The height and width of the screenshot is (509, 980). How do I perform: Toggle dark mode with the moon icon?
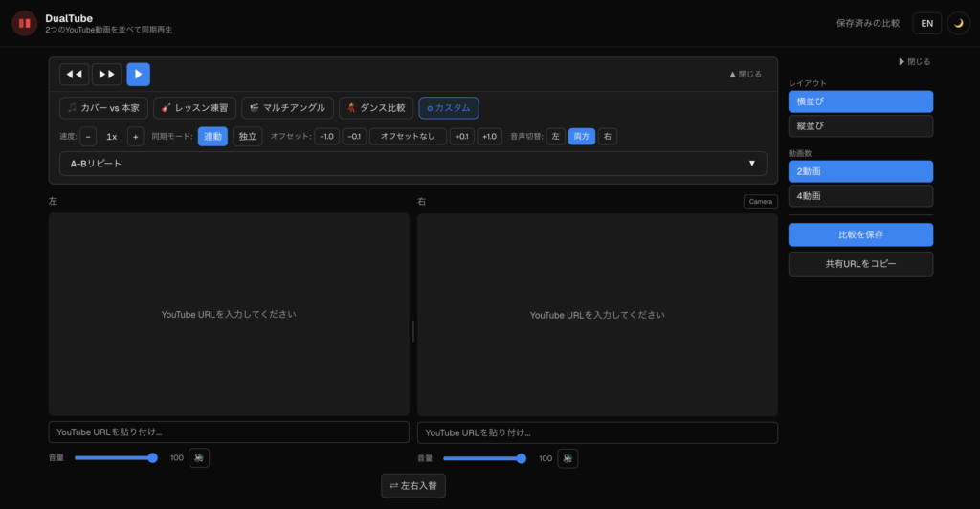click(958, 23)
